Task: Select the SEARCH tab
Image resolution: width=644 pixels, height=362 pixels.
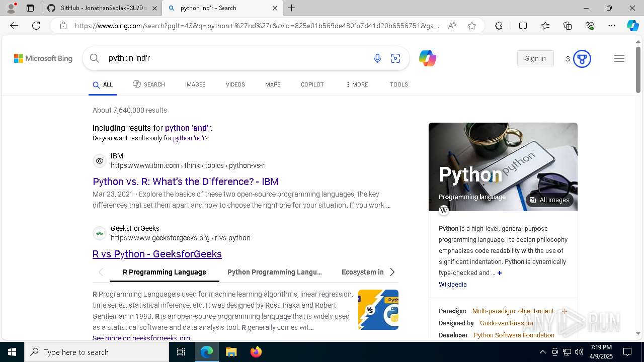Action: (x=149, y=84)
